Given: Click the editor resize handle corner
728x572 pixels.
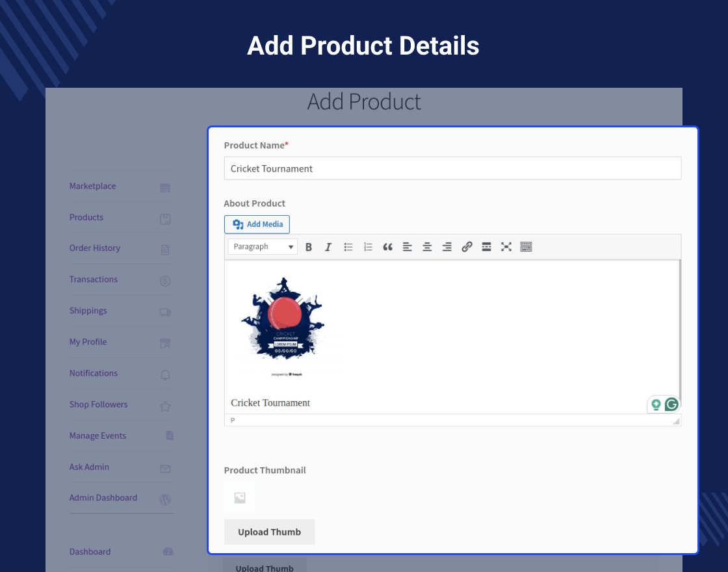Looking at the screenshot, I should coord(677,421).
